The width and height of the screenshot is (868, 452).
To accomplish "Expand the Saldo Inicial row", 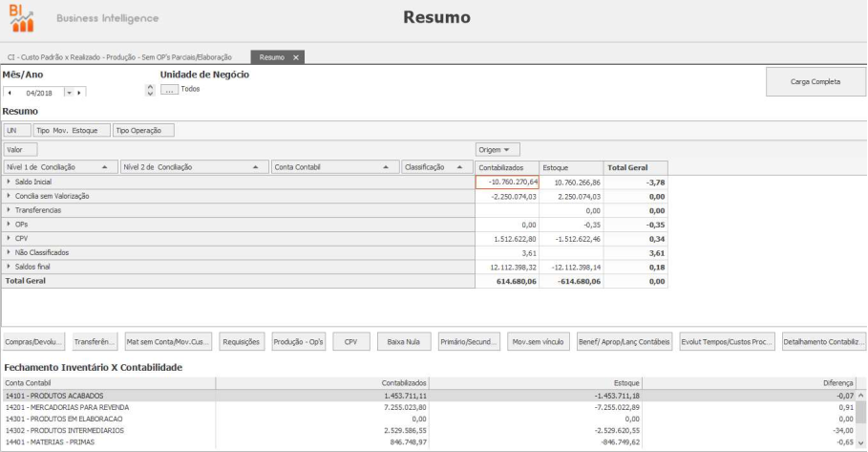I will pyautogui.click(x=9, y=182).
